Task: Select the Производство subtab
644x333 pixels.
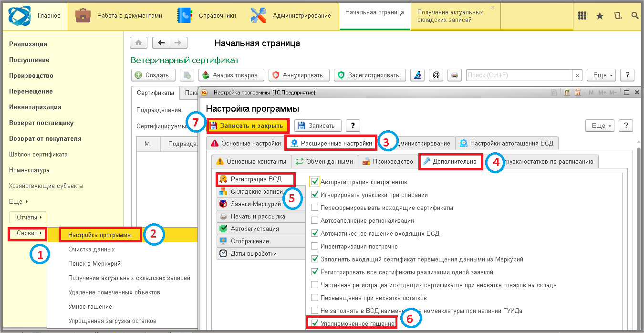Action: (388, 161)
